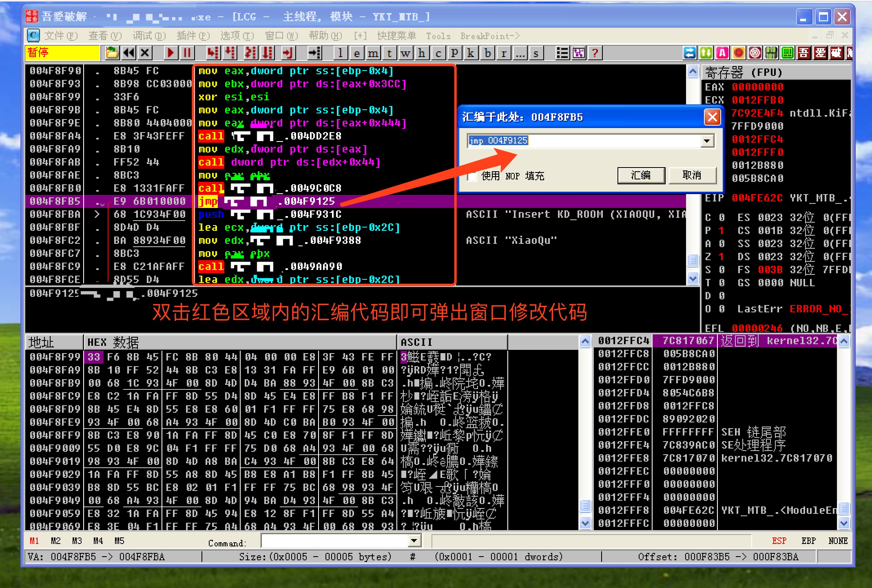
Task: Open the Tools menu
Action: click(x=438, y=36)
